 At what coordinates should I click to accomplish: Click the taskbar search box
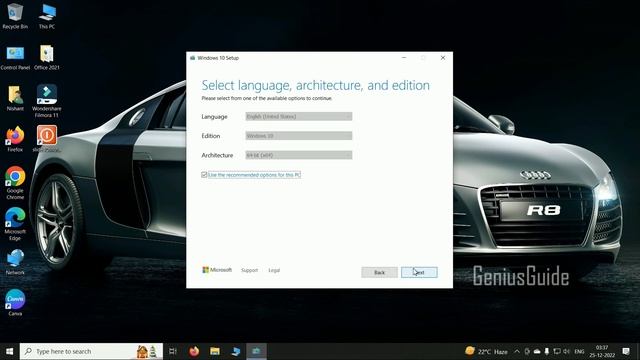[91, 351]
